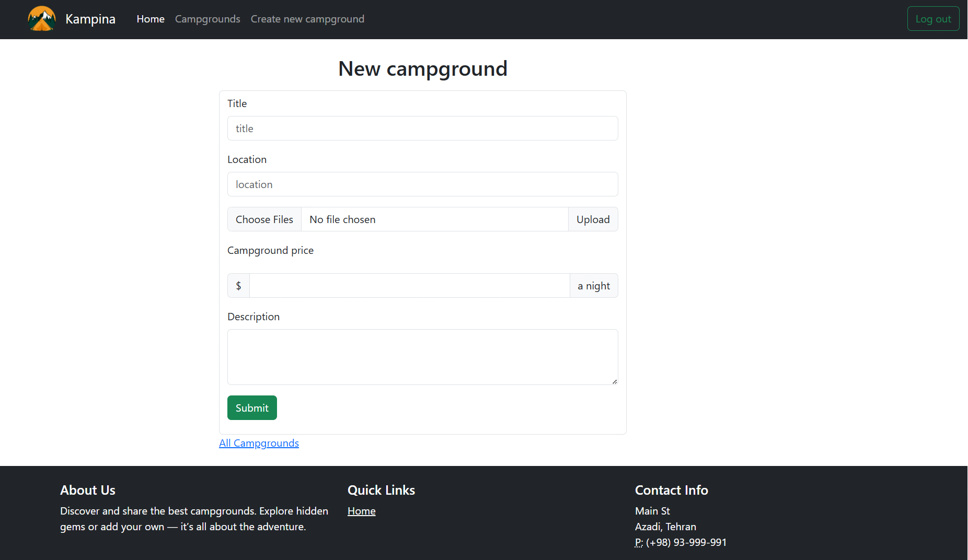Open the Home navbar item

[x=151, y=19]
